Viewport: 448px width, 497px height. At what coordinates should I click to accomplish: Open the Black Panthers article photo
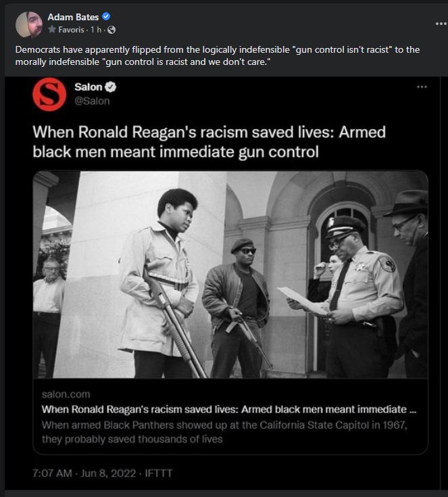(230, 275)
